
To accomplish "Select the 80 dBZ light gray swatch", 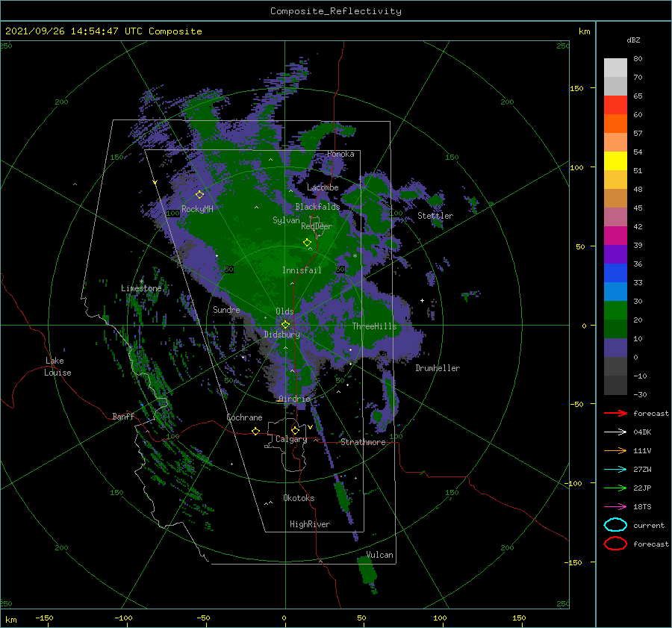I will 615,68.
